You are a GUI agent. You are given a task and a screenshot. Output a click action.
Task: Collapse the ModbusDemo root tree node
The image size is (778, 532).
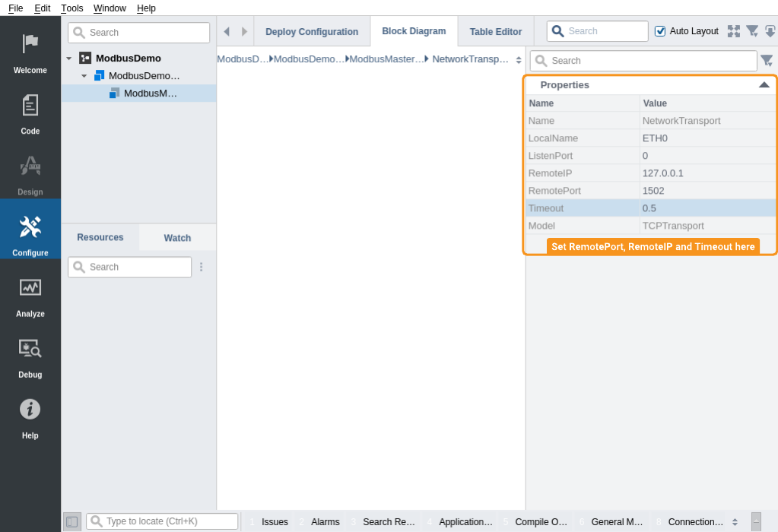point(69,59)
